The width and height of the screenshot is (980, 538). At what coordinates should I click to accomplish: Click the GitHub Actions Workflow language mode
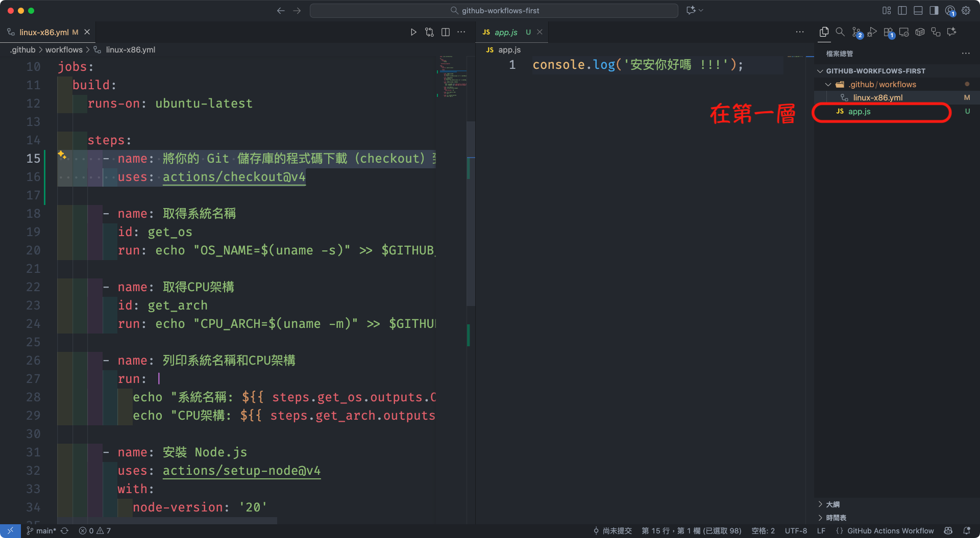(890, 531)
